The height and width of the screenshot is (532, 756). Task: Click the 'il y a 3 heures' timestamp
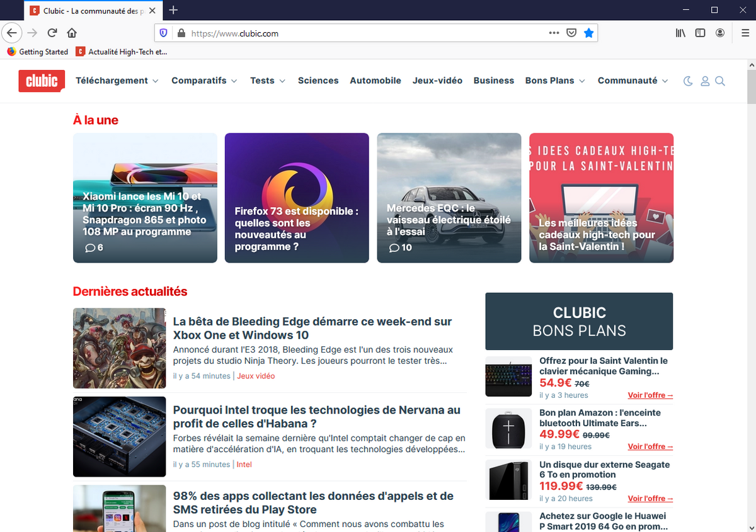[x=564, y=395]
